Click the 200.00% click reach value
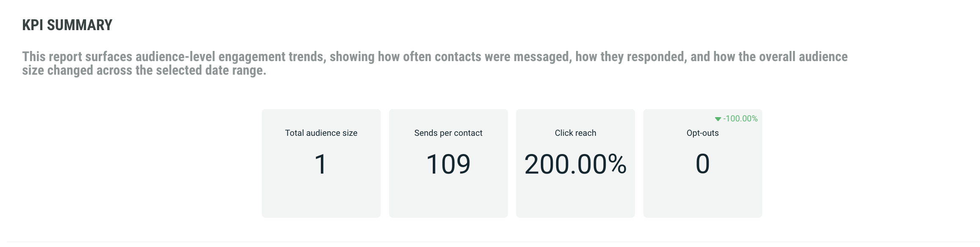Image resolution: width=980 pixels, height=247 pixels. point(575,164)
